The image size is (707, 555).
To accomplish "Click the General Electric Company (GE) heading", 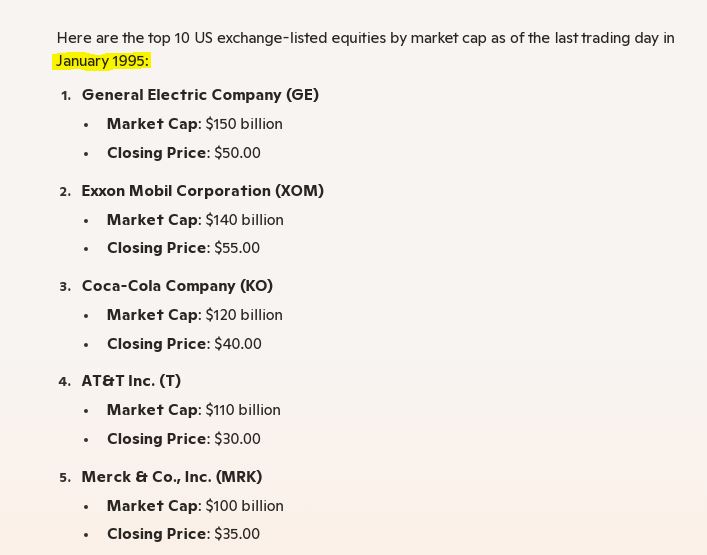I will click(x=200, y=95).
